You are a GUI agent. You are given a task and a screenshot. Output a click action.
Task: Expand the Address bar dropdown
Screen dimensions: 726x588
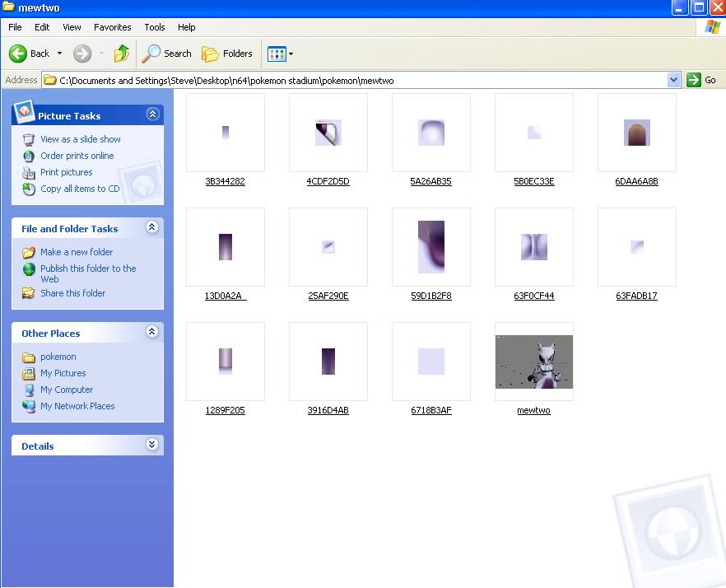pyautogui.click(x=674, y=80)
